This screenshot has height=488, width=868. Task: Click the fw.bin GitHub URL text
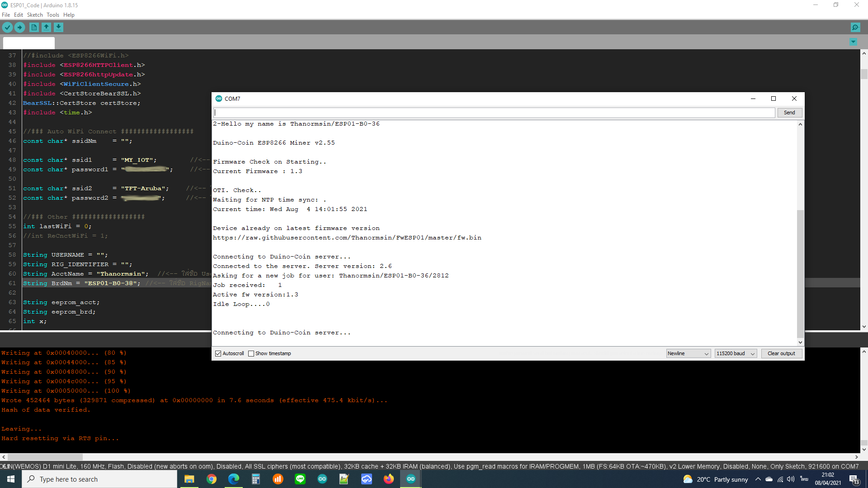coord(347,238)
